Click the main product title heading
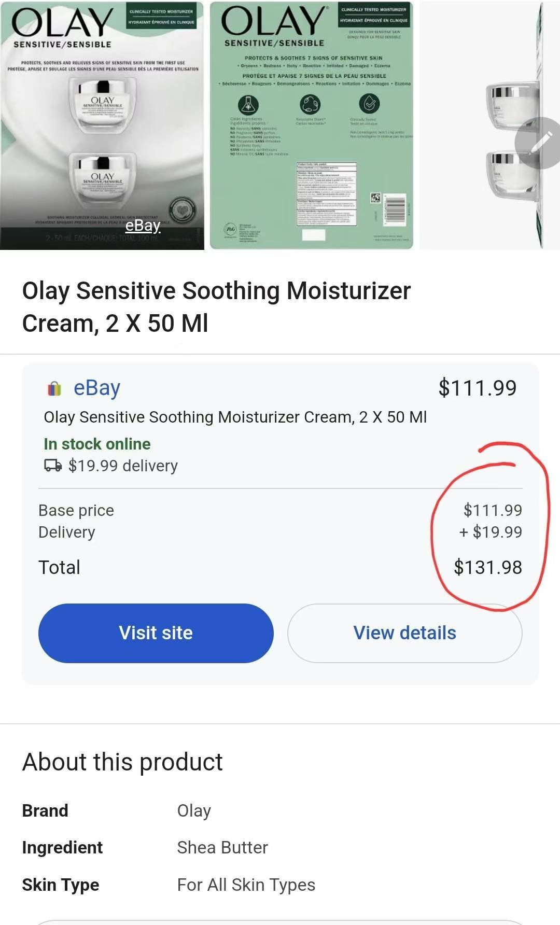The height and width of the screenshot is (925, 560). point(216,306)
